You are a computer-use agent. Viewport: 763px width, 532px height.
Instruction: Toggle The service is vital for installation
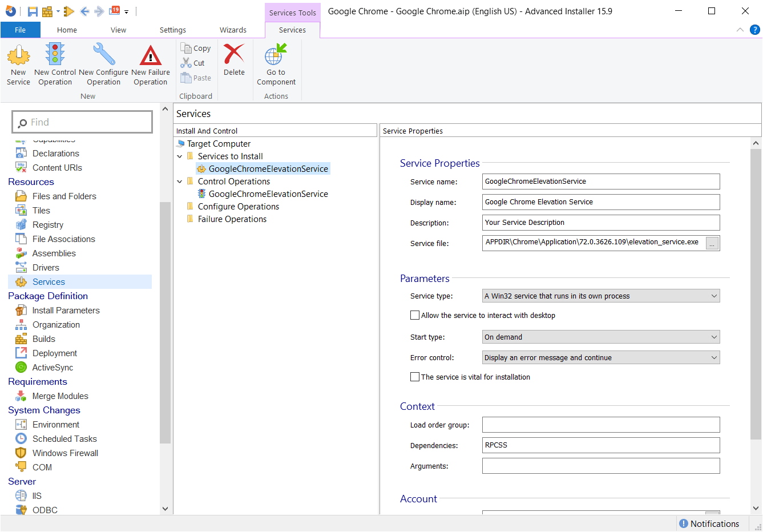tap(415, 377)
